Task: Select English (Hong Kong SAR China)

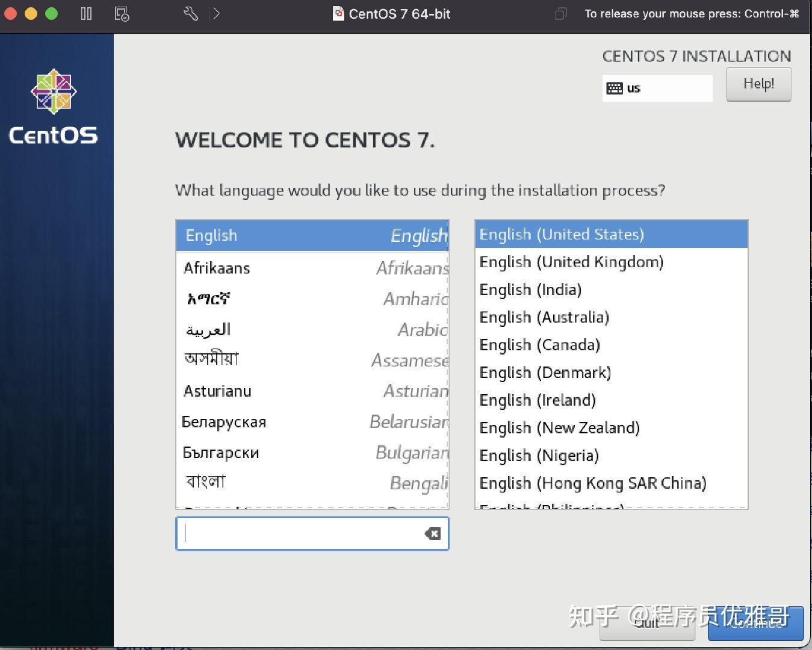Action: click(x=593, y=483)
